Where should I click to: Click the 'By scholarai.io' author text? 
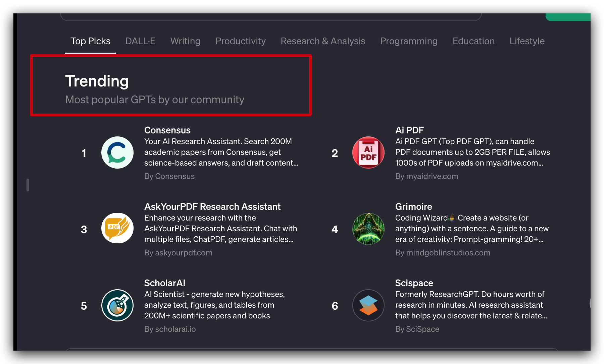point(170,329)
